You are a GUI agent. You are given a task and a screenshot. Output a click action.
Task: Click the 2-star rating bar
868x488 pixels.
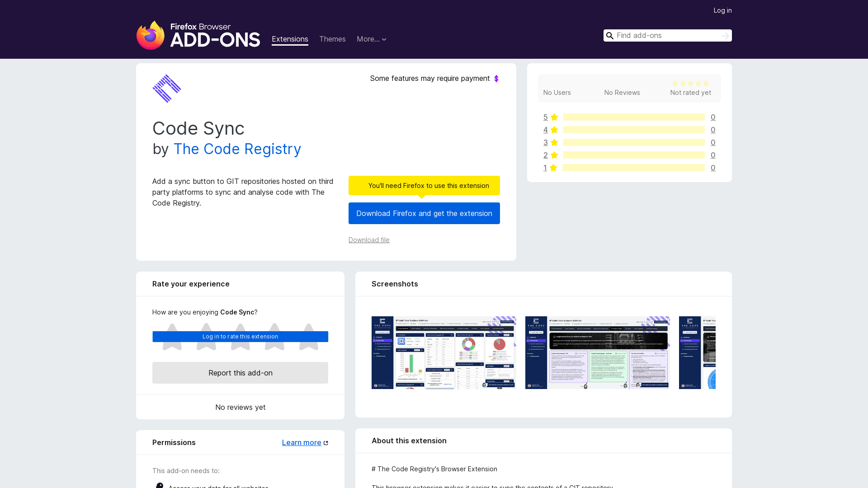(x=634, y=155)
